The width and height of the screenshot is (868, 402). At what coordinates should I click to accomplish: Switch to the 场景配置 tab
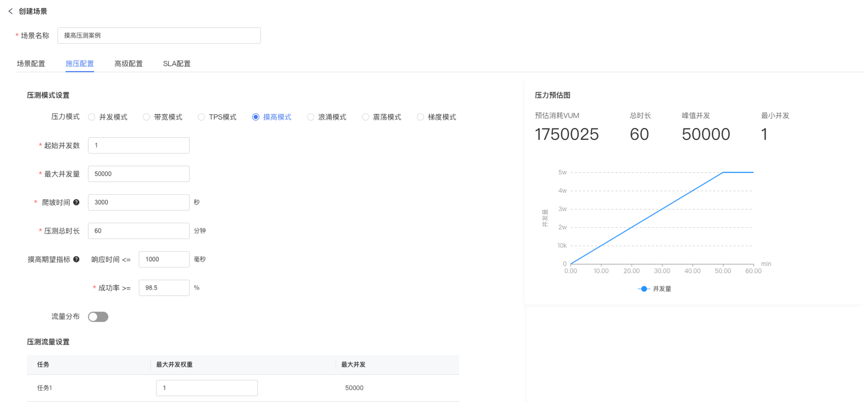click(31, 64)
